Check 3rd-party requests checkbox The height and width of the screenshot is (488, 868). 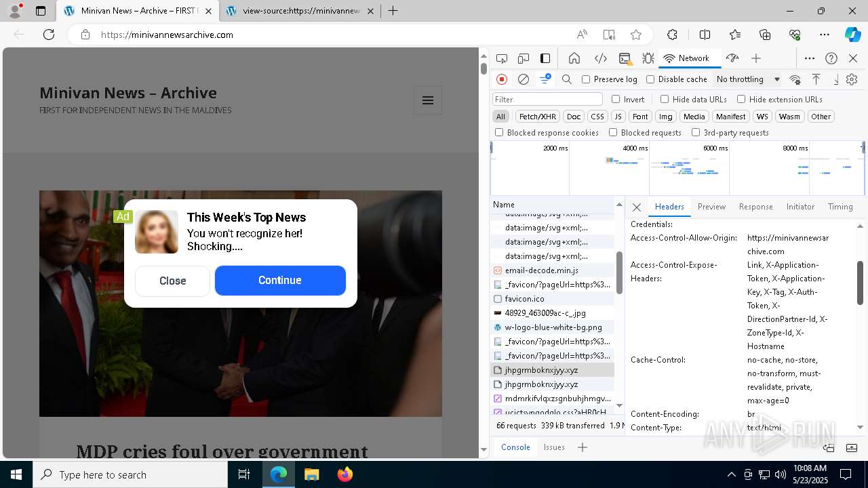[696, 133]
